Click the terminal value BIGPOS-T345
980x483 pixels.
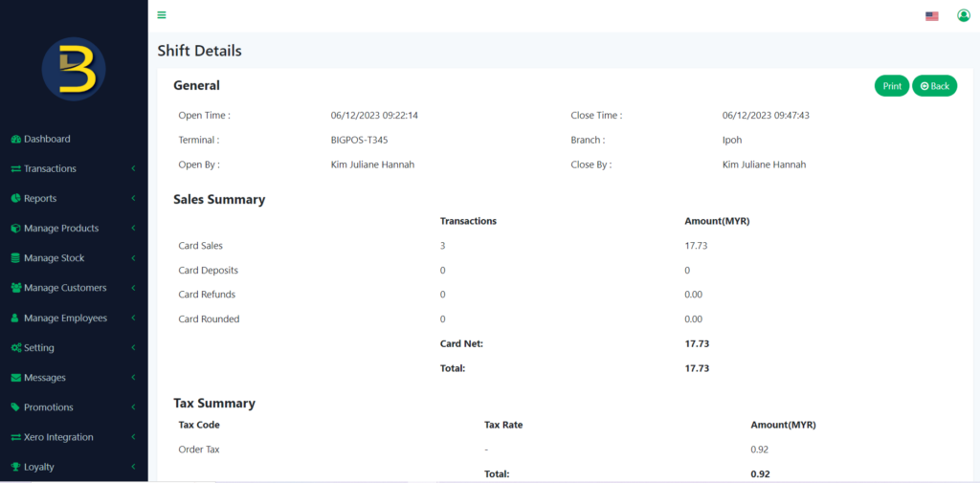tap(359, 140)
